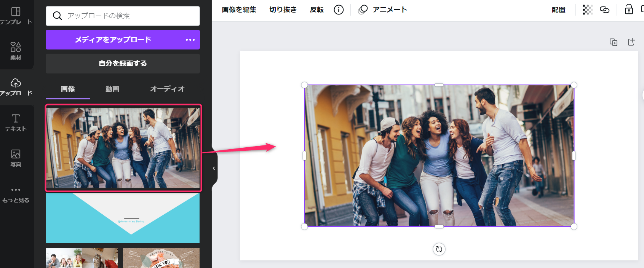
Task: Click the top-right corner resize handle
Action: click(x=574, y=85)
